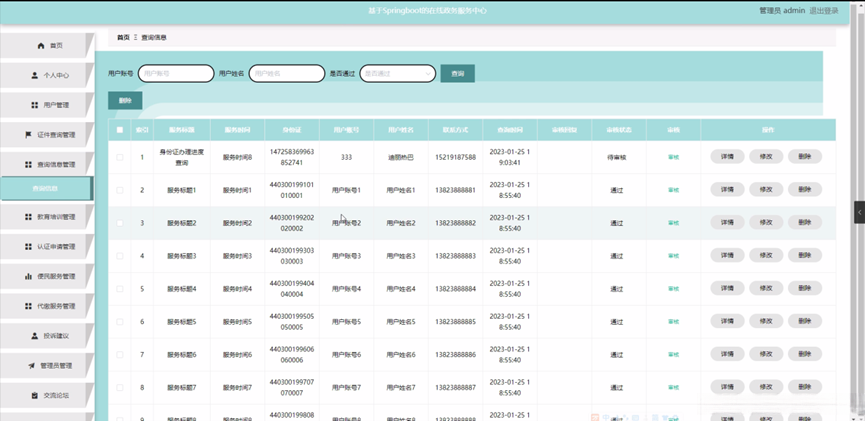865x421 pixels.
Task: Click 详情 button for row 5 (服务标题4)
Action: click(727, 288)
